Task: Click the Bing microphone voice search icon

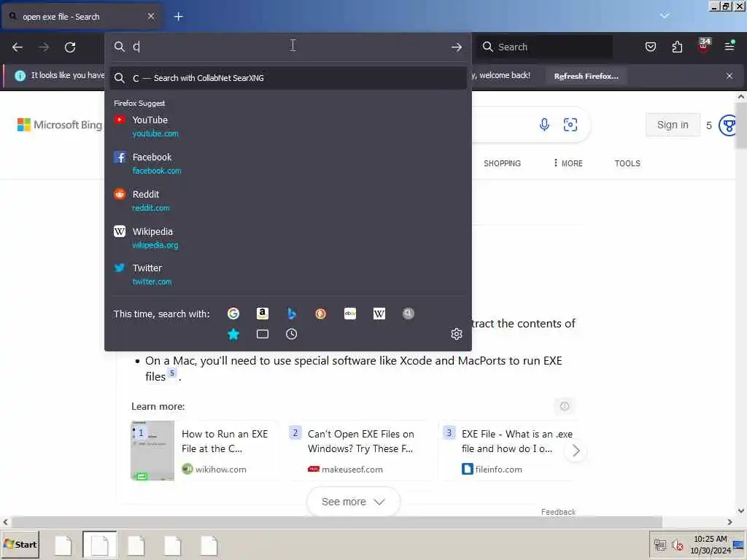Action: coord(544,125)
